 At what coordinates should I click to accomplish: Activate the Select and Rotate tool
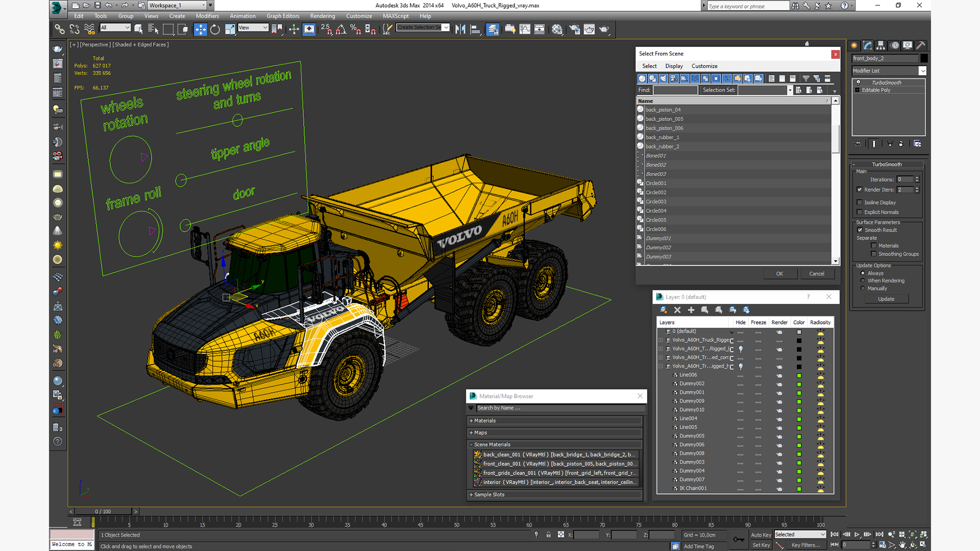215,29
